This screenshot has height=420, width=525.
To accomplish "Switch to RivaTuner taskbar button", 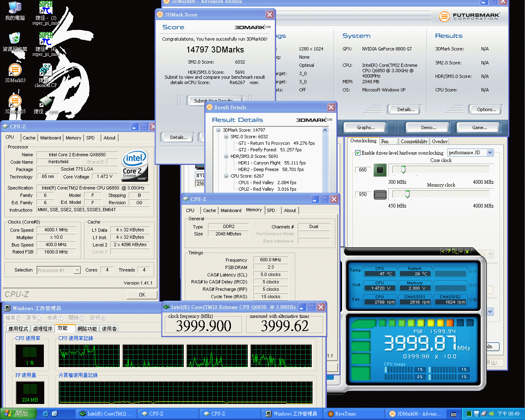I will point(354,414).
